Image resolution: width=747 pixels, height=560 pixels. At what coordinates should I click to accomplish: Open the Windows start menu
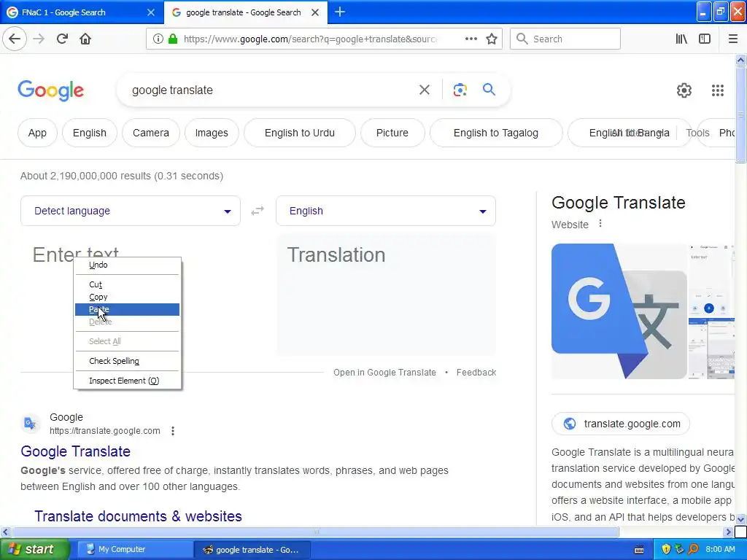(34, 550)
